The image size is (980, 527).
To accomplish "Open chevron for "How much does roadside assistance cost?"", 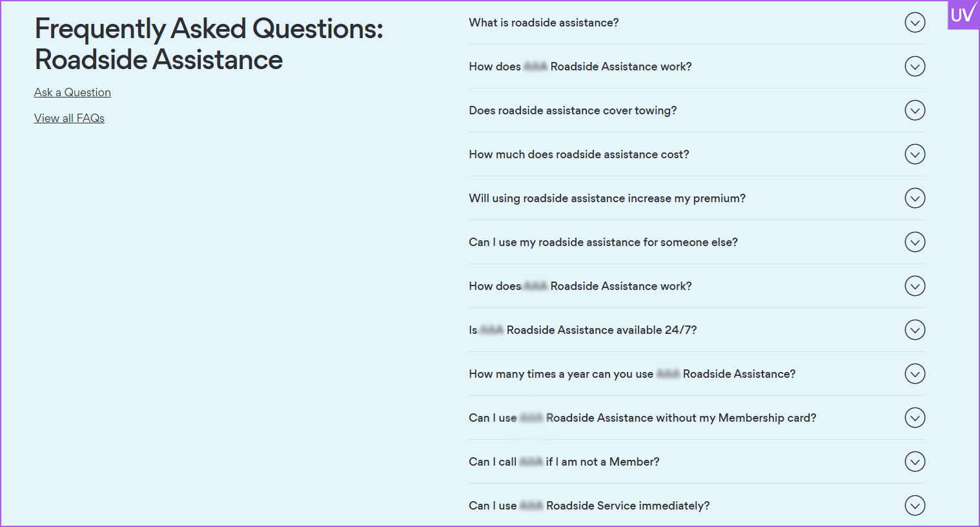I will (x=915, y=154).
